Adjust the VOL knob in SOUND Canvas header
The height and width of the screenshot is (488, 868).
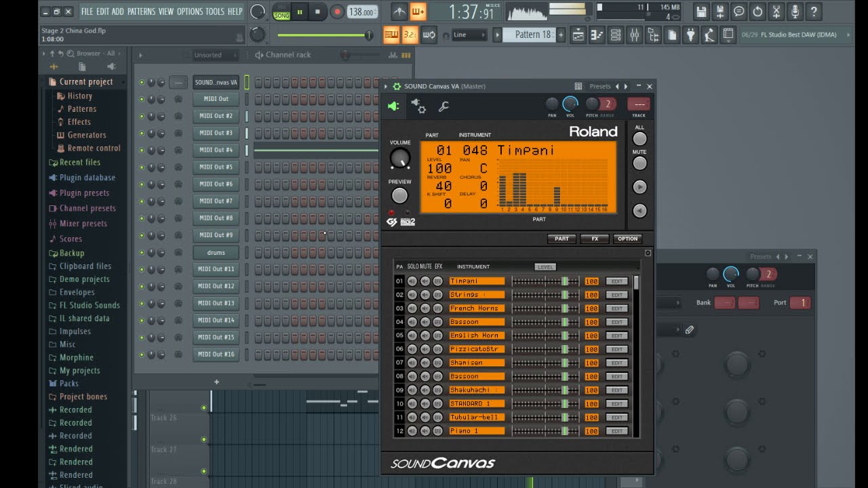point(570,104)
